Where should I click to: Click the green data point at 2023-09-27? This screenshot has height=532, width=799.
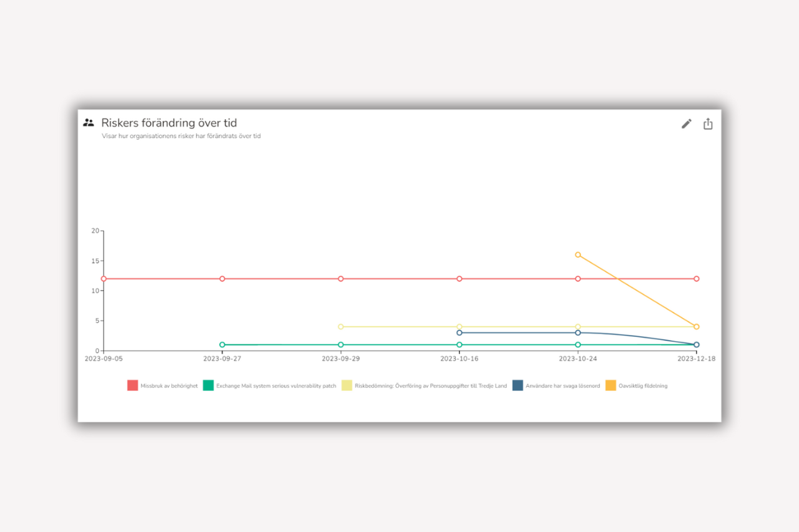222,345
